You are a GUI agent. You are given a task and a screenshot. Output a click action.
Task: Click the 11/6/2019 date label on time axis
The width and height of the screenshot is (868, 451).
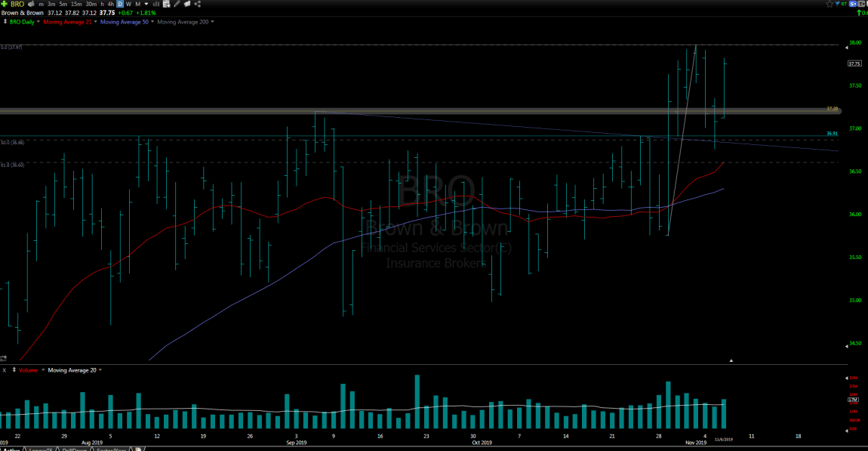[724, 440]
